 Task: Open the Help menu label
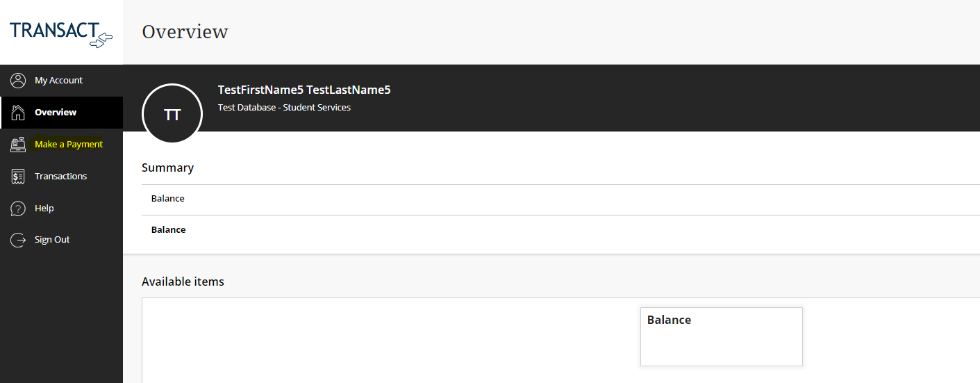pyautogui.click(x=44, y=209)
